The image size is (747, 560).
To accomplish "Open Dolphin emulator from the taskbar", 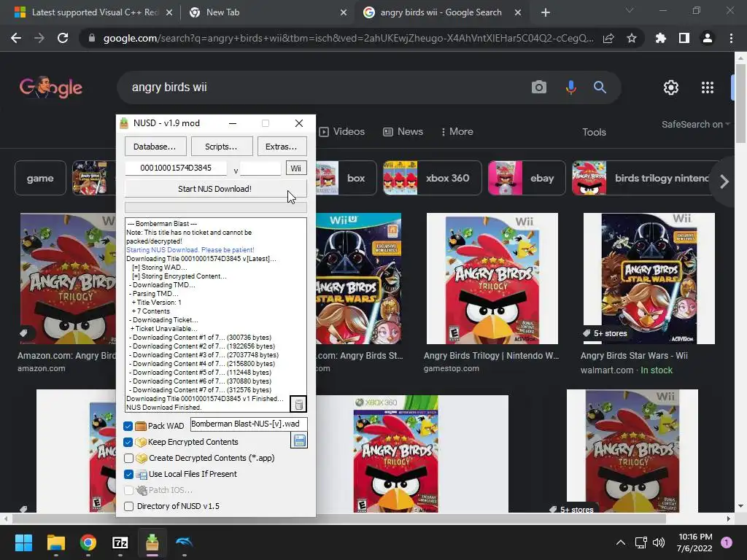I will click(184, 542).
